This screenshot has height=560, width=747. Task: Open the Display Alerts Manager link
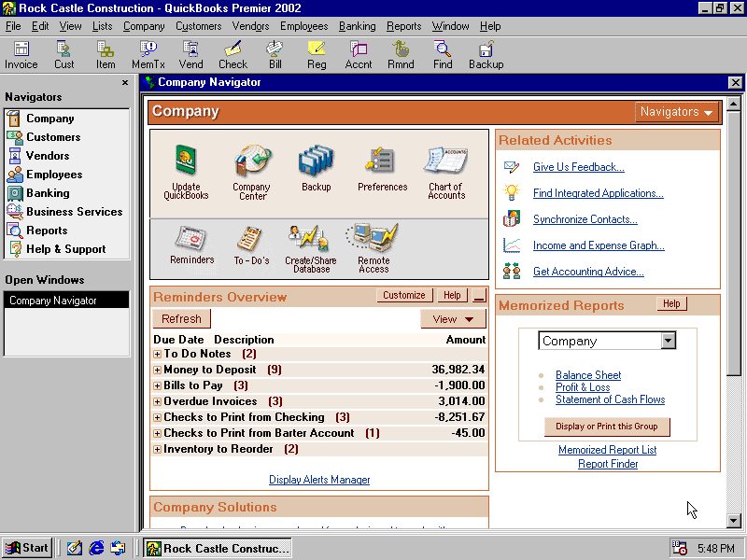coord(319,480)
